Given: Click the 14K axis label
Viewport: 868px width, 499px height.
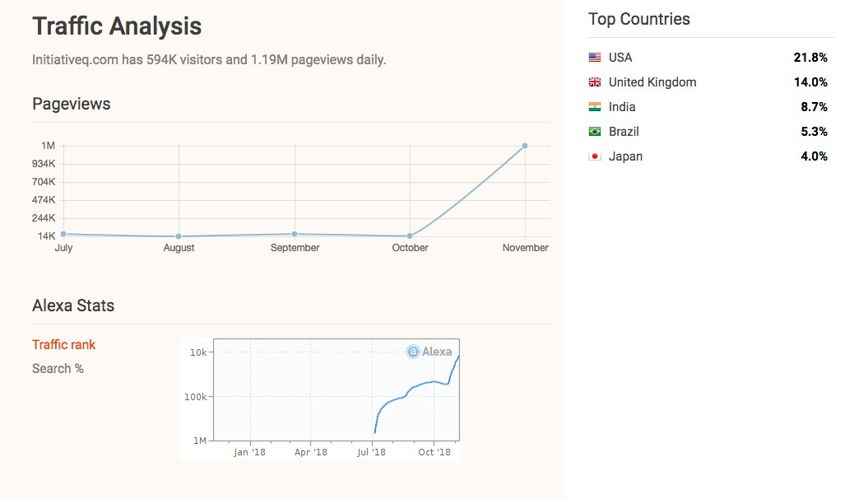Looking at the screenshot, I should [47, 236].
